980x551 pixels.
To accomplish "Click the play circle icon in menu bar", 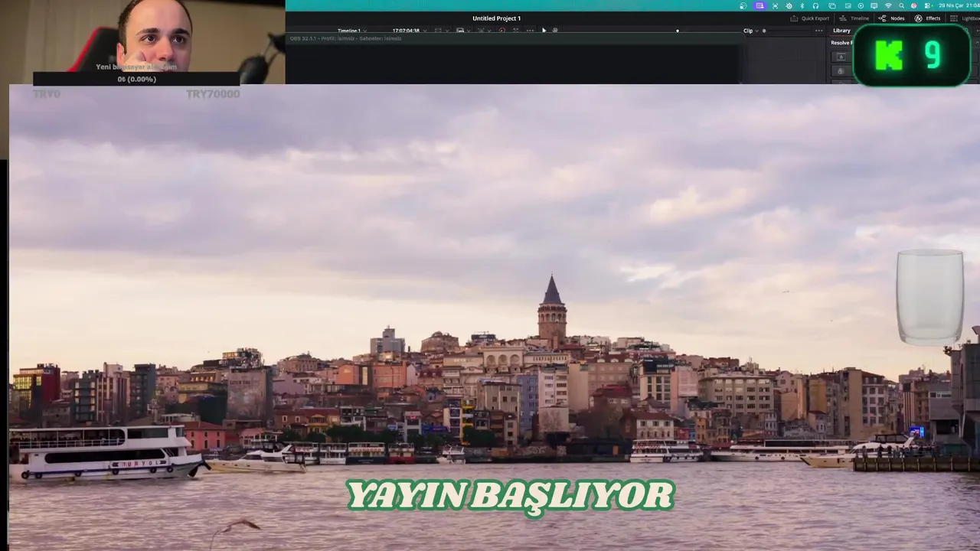I will pyautogui.click(x=861, y=5).
